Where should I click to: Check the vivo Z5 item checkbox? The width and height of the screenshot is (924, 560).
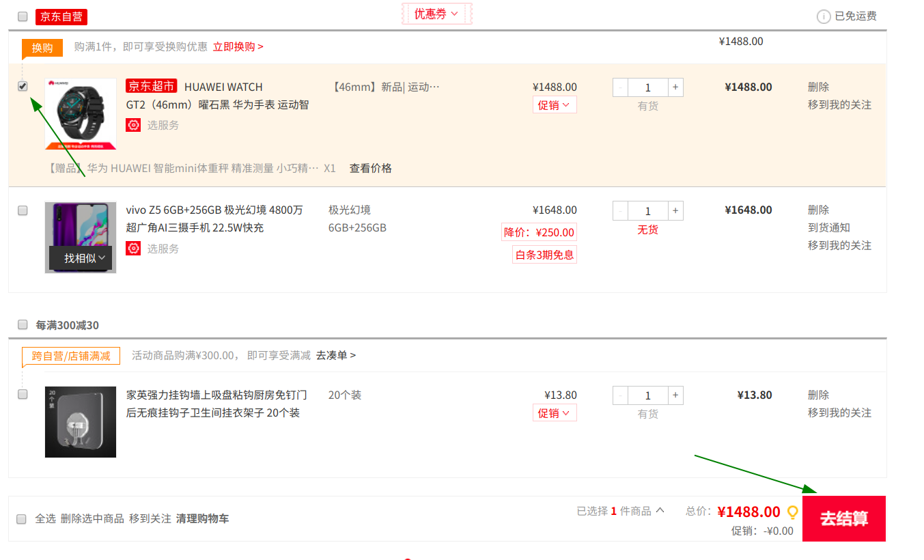[23, 210]
